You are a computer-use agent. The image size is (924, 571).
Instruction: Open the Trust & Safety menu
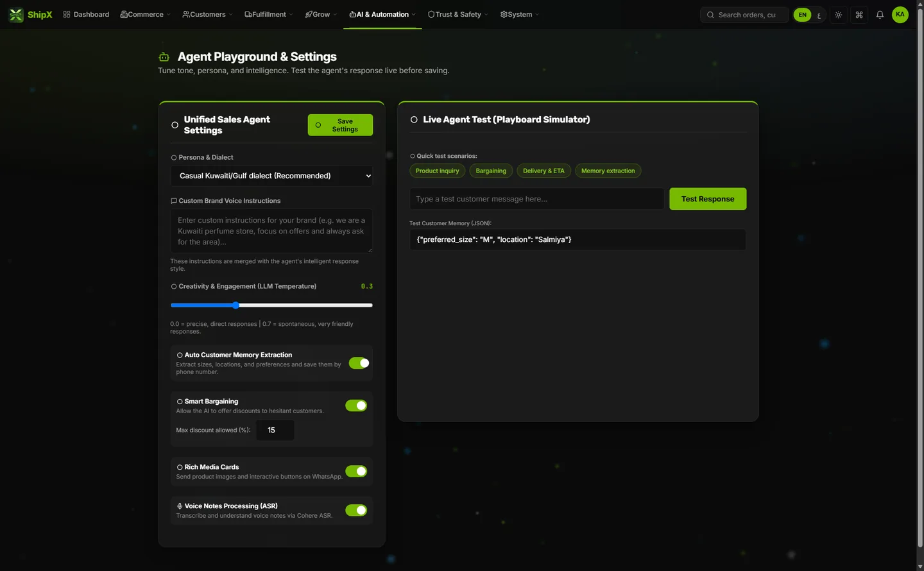tap(458, 14)
